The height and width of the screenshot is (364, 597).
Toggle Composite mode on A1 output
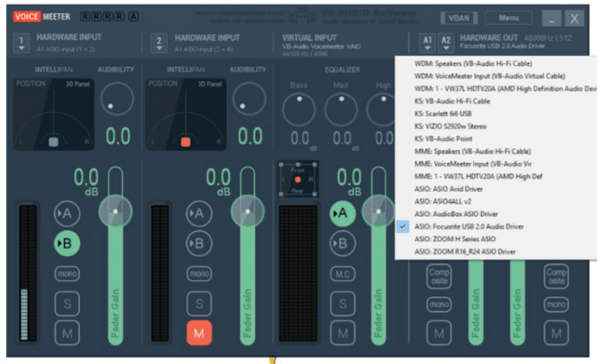coord(439,277)
